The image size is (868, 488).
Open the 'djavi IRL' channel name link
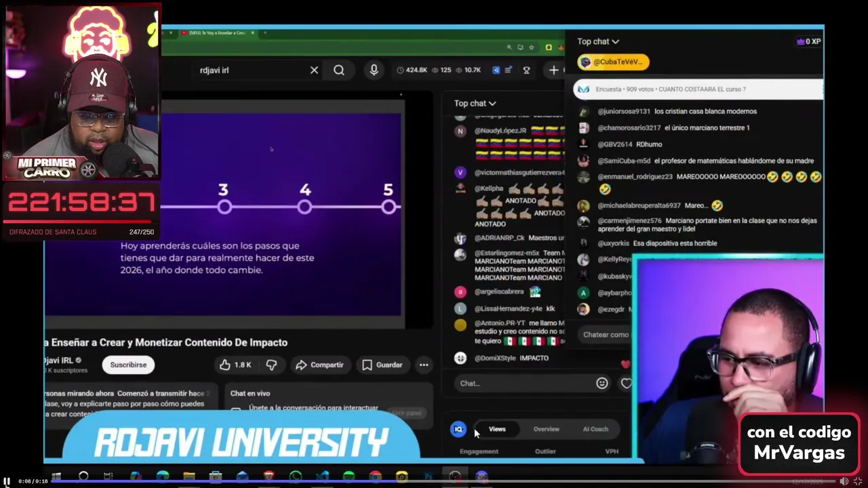(x=59, y=360)
